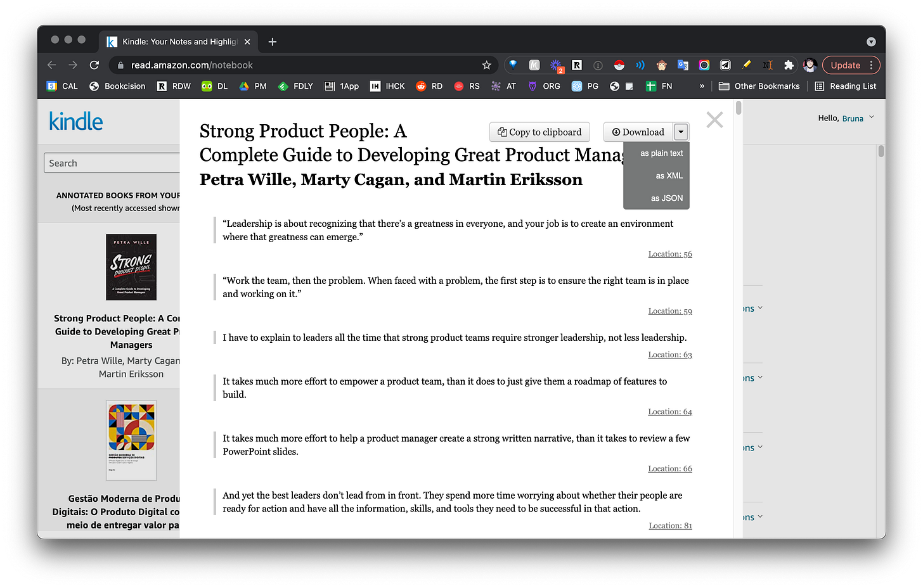Open the PG bookmark

coord(585,86)
